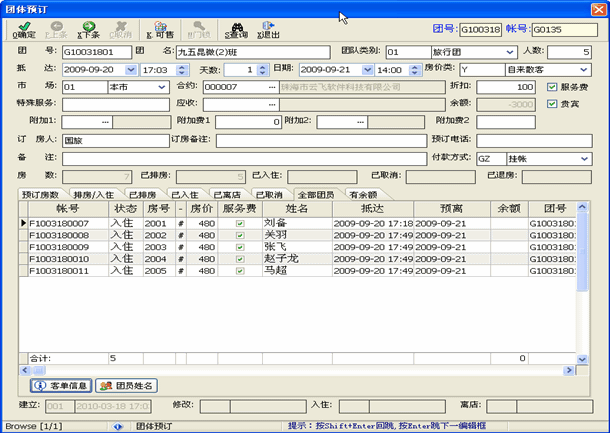Viewport: 610px width, 433px height.
Task: Open 团员姓名 group member names
Action: 126,385
